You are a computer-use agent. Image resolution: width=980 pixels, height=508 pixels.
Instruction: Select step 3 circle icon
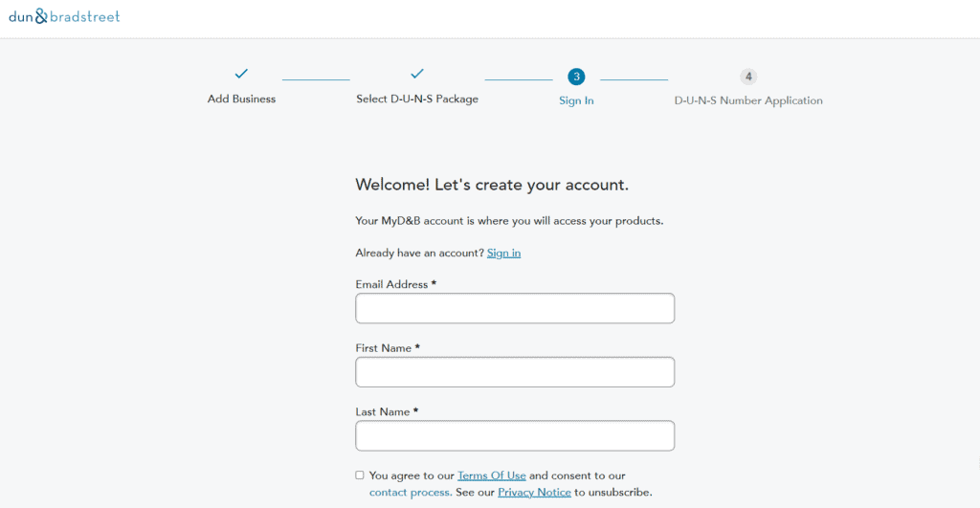point(576,77)
